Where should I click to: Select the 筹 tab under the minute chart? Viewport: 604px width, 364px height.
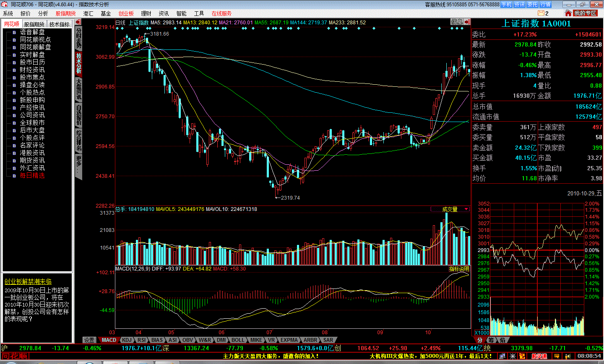(491, 340)
